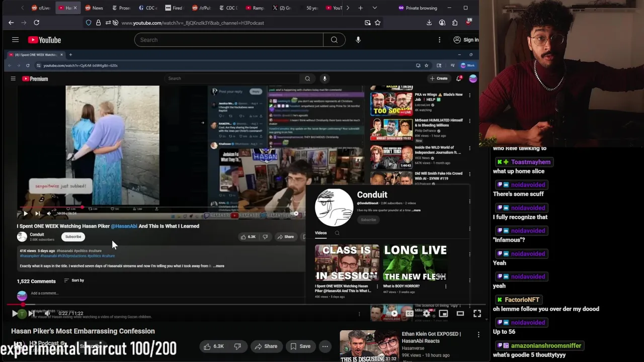Open notifications bell in embedded YouTube Premium

[x=459, y=78]
